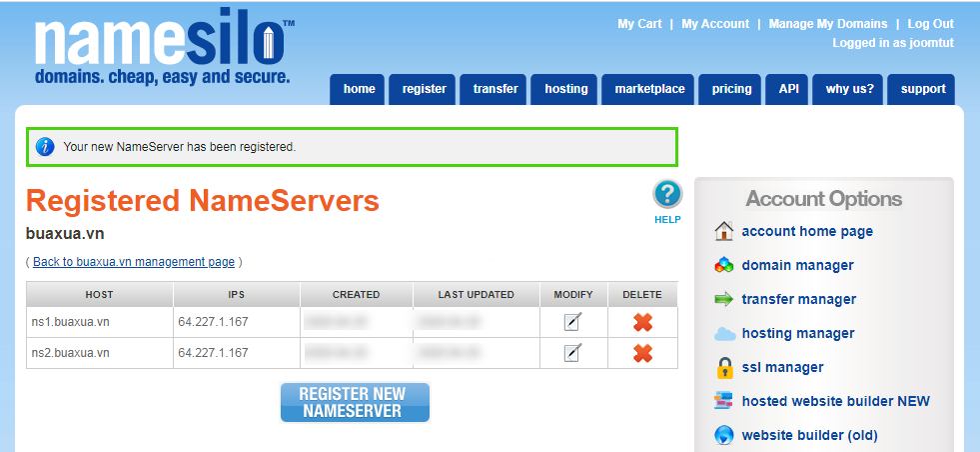Switch to the transfer tab
The width and height of the screenshot is (980, 452).
493,90
